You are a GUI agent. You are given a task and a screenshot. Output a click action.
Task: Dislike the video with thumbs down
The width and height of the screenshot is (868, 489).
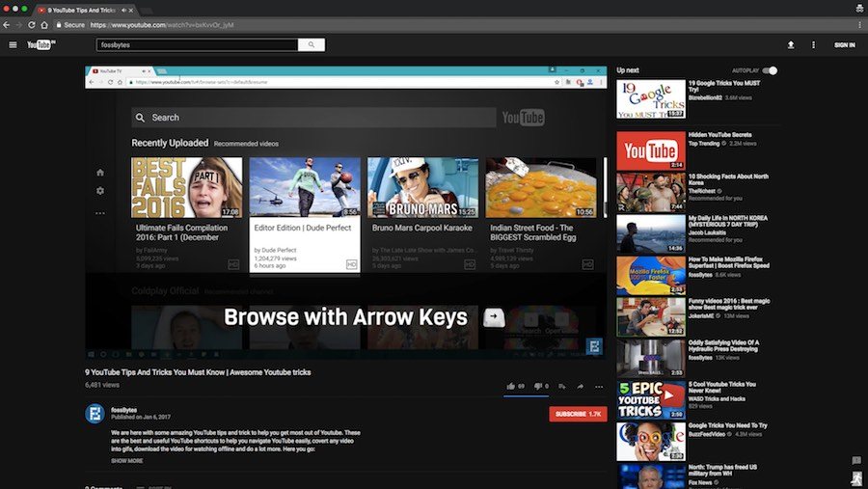pos(538,386)
